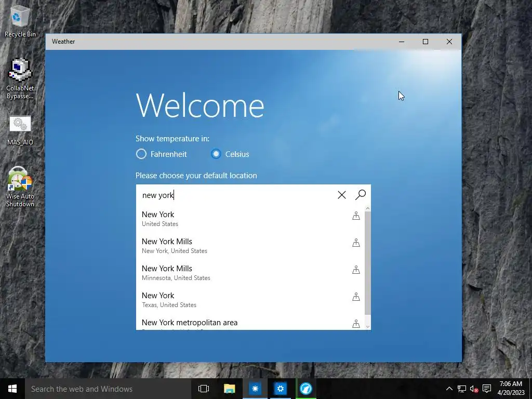Click Search the web and Windows box

(x=108, y=389)
